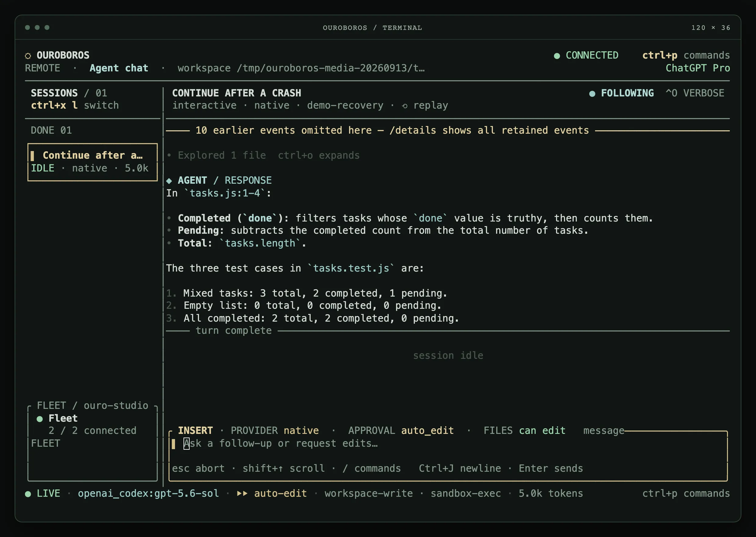Change APPROVAL auto_edit setting
Screen dimensions: 756x537
(401, 431)
